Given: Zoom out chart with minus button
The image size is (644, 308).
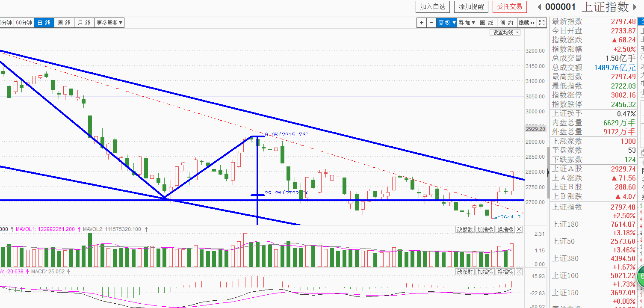Looking at the screenshot, I should [431, 23].
